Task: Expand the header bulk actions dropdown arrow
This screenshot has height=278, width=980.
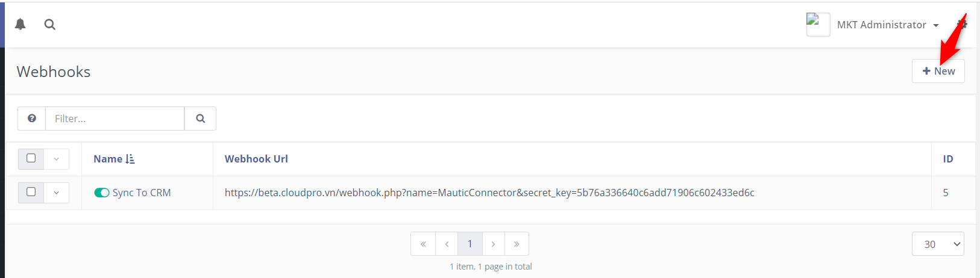Action: 56,159
